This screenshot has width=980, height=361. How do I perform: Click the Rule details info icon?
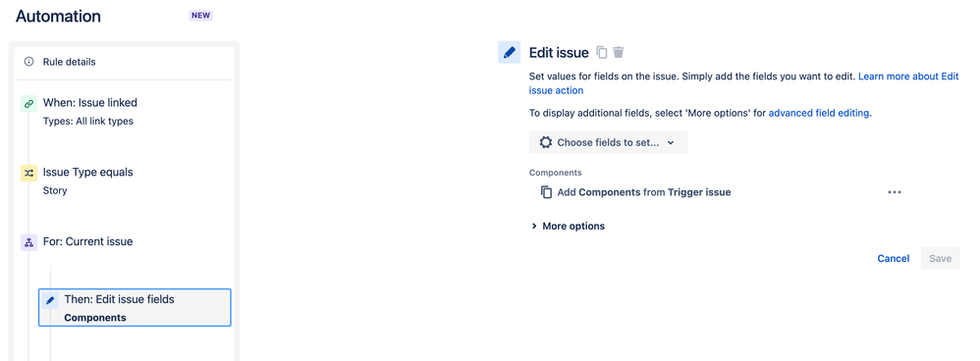[28, 62]
